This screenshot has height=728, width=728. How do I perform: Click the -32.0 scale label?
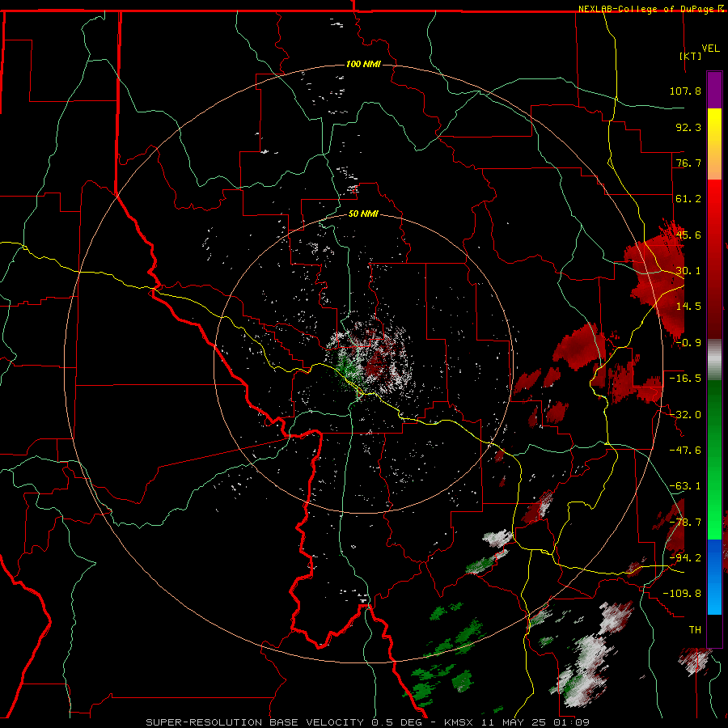coord(685,415)
